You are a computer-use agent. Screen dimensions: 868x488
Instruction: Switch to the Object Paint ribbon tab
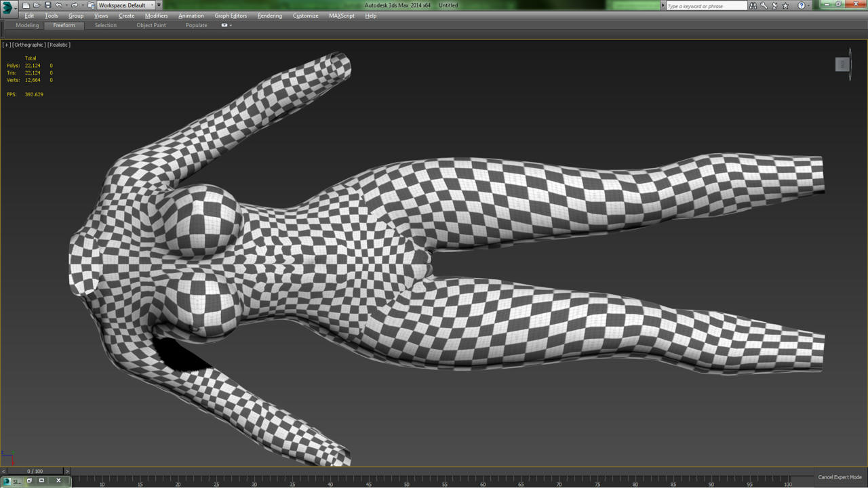click(x=151, y=25)
